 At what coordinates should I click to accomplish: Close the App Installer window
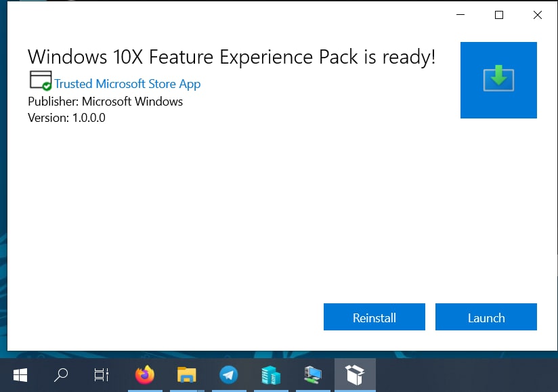(538, 15)
